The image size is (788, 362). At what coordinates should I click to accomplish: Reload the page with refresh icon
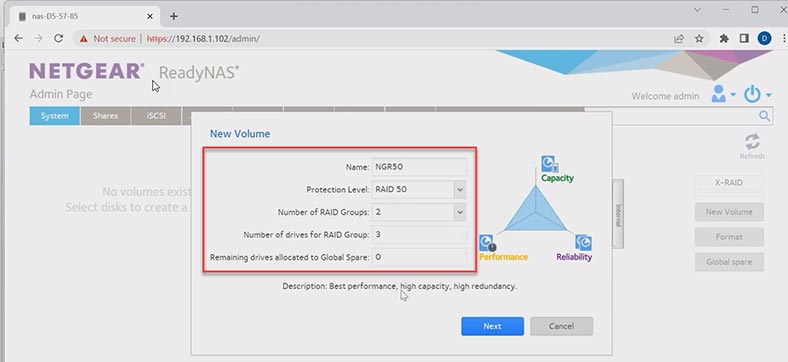[58, 38]
